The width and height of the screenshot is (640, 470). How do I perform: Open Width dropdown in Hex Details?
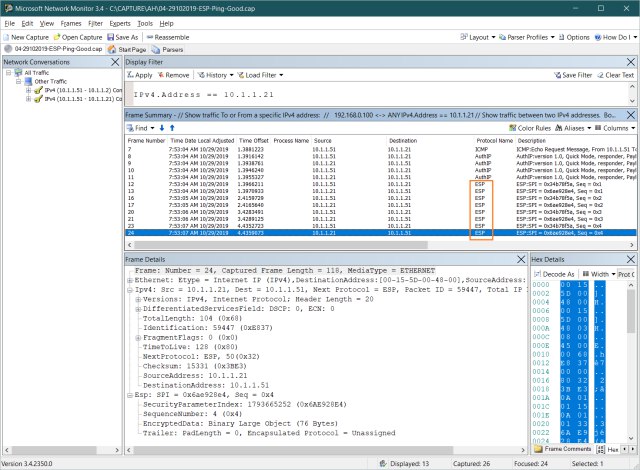click(599, 274)
